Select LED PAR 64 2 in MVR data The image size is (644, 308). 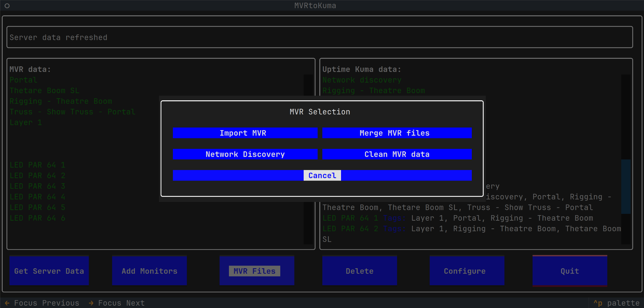click(x=37, y=175)
